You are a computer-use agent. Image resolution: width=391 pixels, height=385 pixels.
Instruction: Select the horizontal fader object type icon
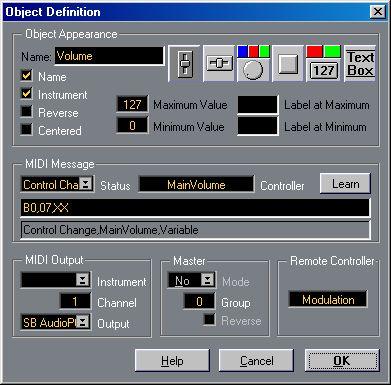point(219,64)
